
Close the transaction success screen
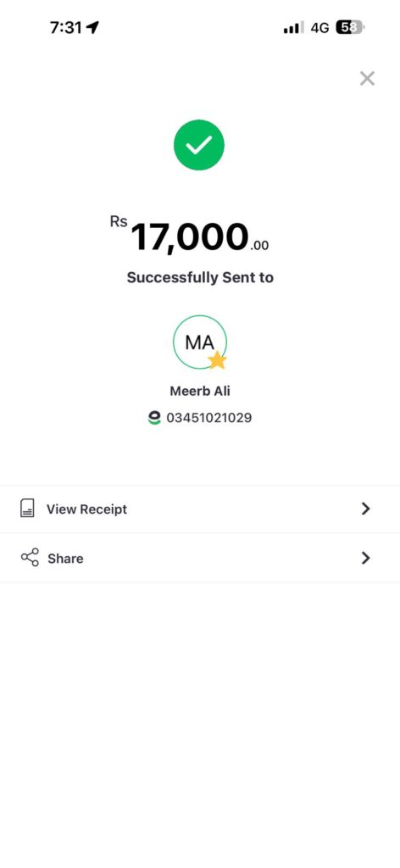(367, 79)
